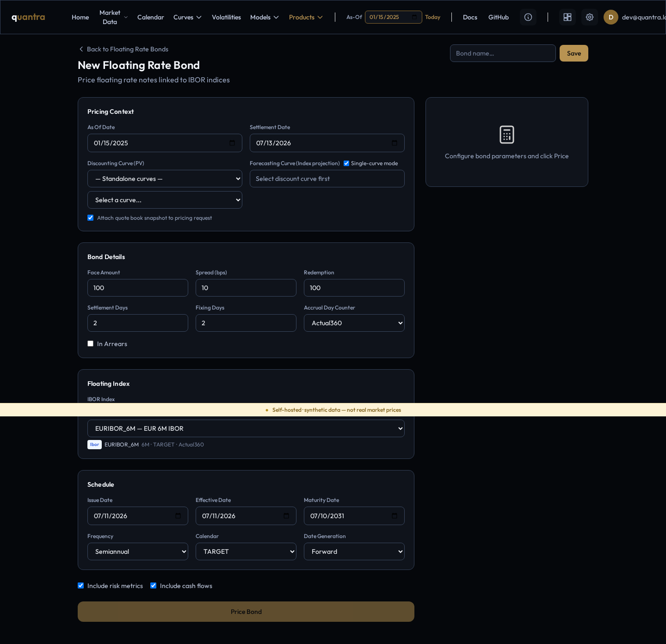Image resolution: width=666 pixels, height=644 pixels.
Task: Open calendar picker for Issue Date
Action: pyautogui.click(x=178, y=516)
